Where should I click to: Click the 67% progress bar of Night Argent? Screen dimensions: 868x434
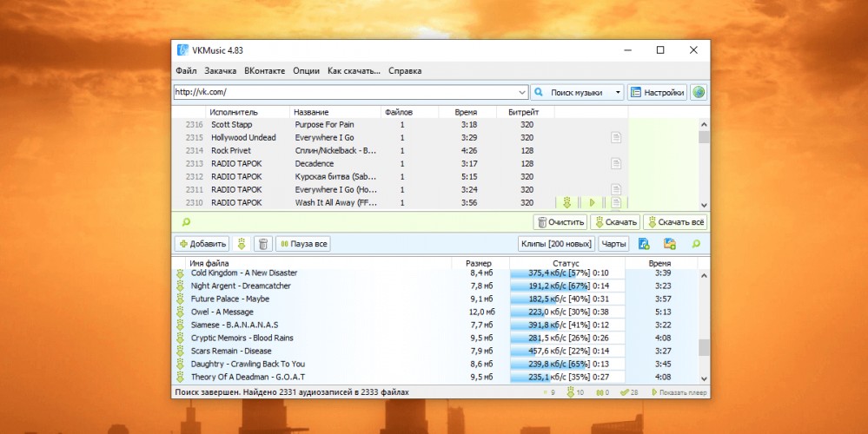(567, 286)
